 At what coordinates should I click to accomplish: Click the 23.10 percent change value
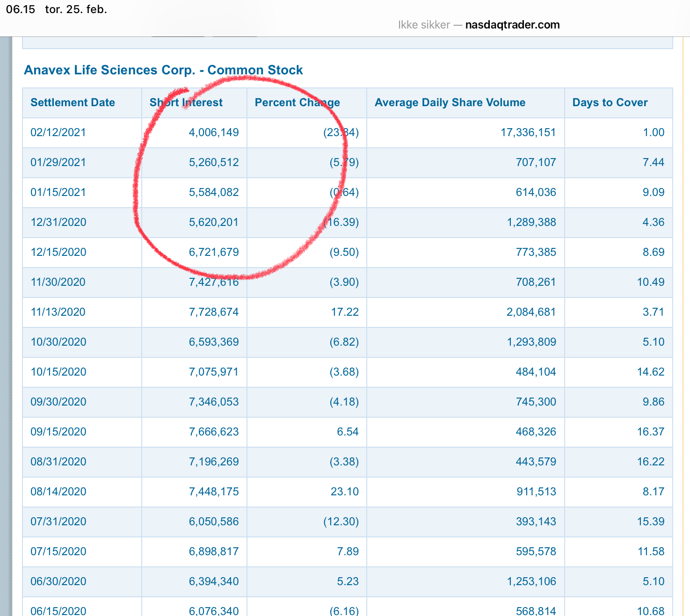[x=345, y=492]
